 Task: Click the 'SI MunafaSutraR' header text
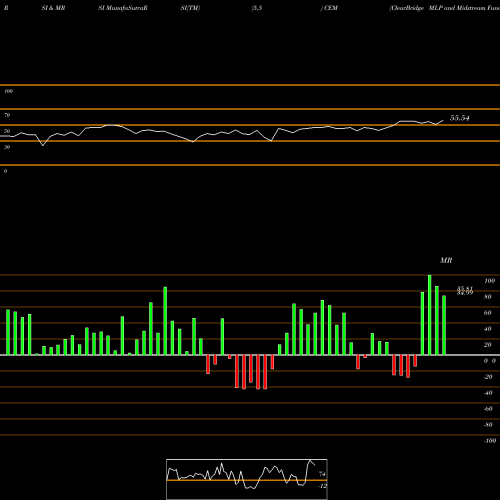[123, 8]
